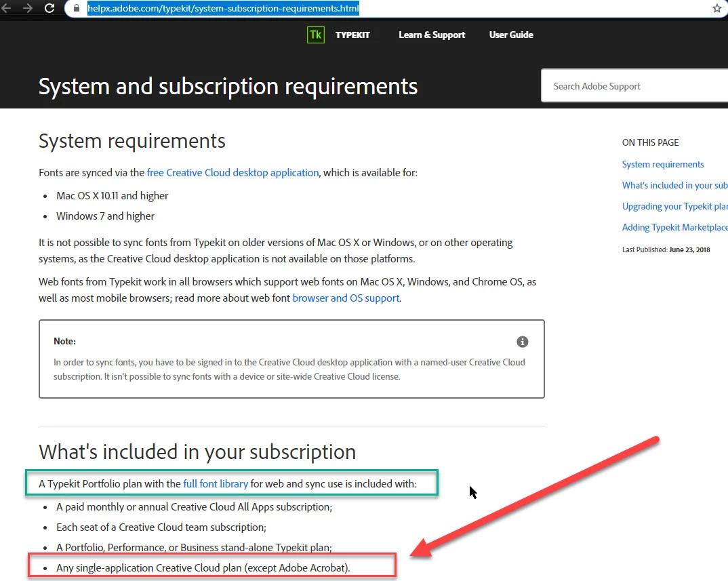Click the ON THIS PAGE sidebar heading
Screen dimensions: 728x581
pos(650,142)
